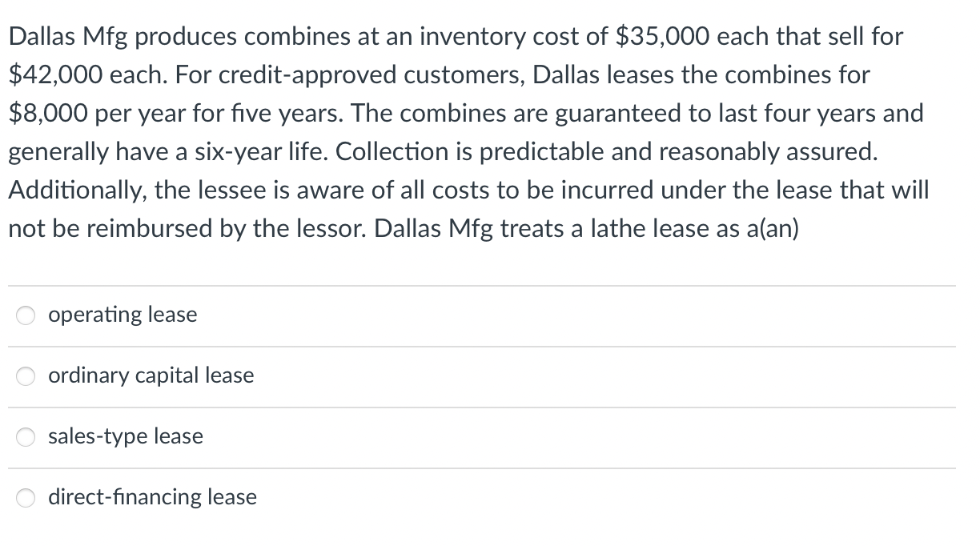Image resolution: width=980 pixels, height=546 pixels.
Task: Click the "operating lease" answer label
Action: (x=122, y=315)
